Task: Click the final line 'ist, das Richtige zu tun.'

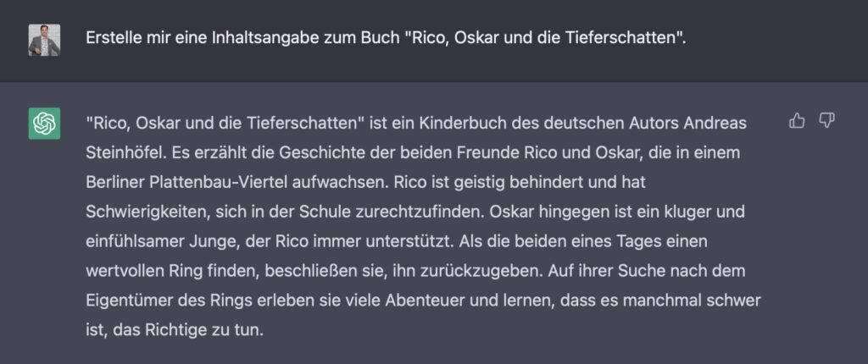Action: click(175, 330)
